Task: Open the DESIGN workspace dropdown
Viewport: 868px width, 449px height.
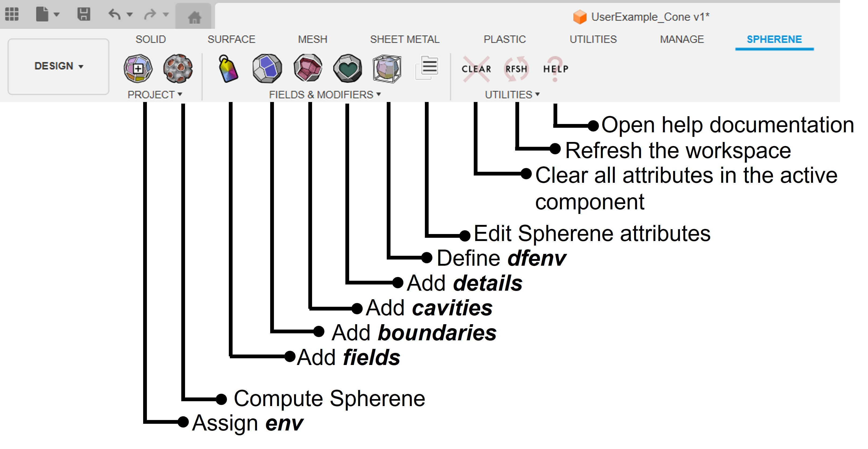Action: (59, 66)
